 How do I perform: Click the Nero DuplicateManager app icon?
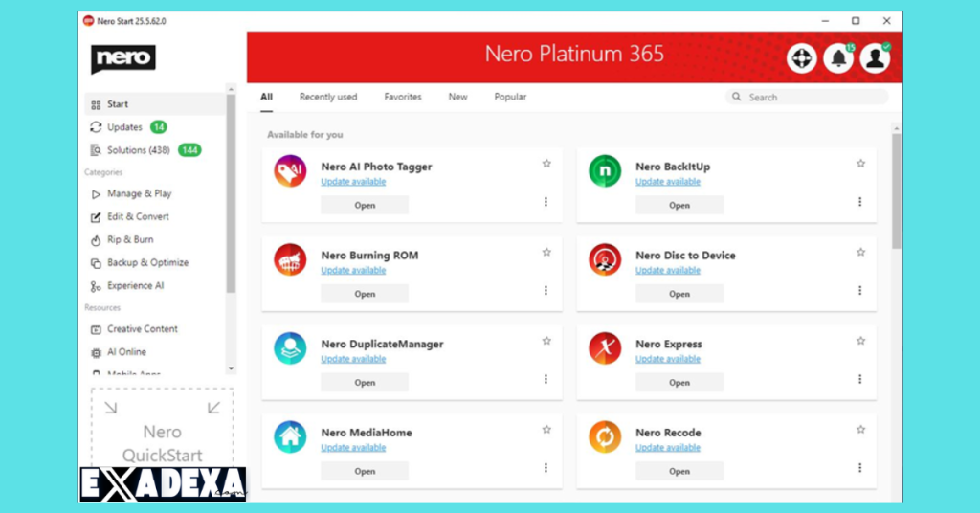290,348
